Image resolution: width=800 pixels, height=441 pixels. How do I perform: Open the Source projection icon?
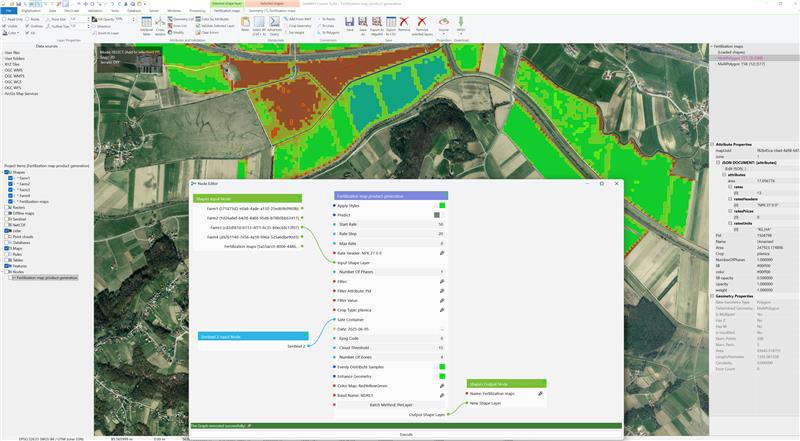point(444,24)
